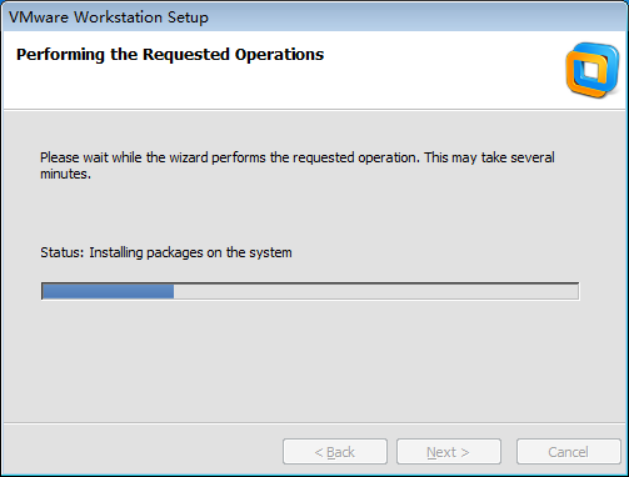This screenshot has width=629, height=478.
Task: Select the Performing the Requested Operations heading
Action: point(170,55)
